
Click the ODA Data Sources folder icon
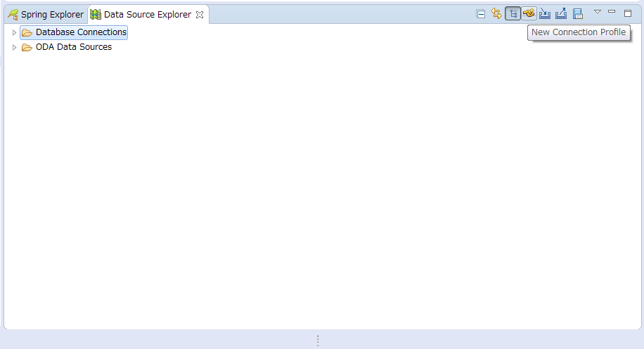pos(27,48)
